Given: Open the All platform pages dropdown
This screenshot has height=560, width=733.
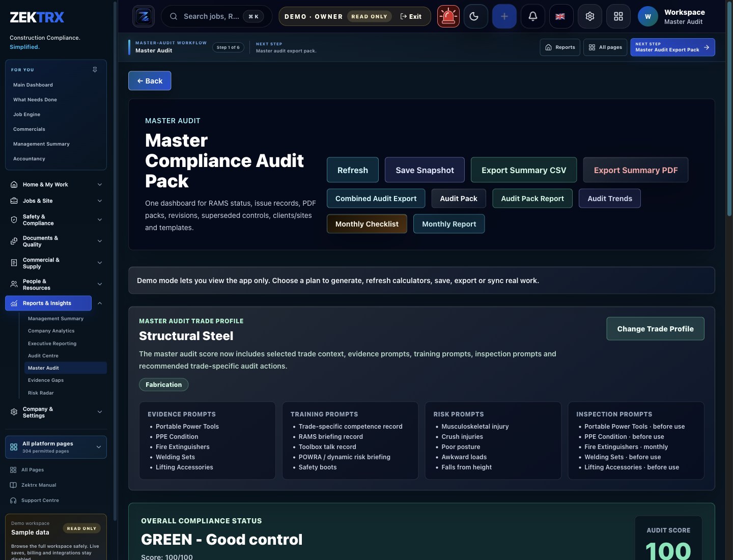Looking at the screenshot, I should [56, 447].
